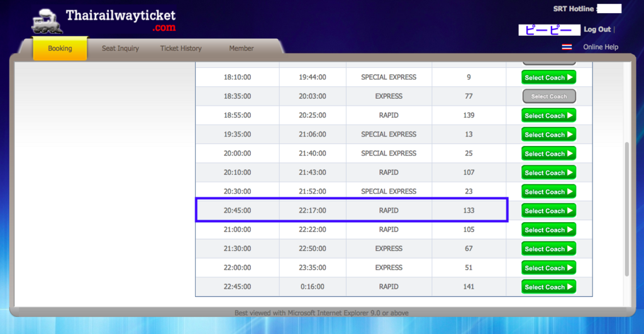Select Coach for train 67 EXPRESS
This screenshot has width=644, height=334.
point(548,248)
